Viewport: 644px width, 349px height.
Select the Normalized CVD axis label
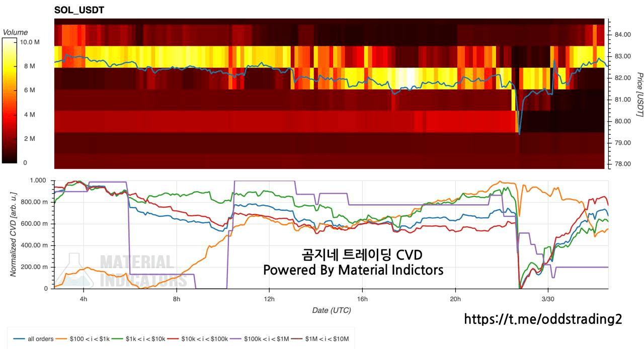coord(14,234)
